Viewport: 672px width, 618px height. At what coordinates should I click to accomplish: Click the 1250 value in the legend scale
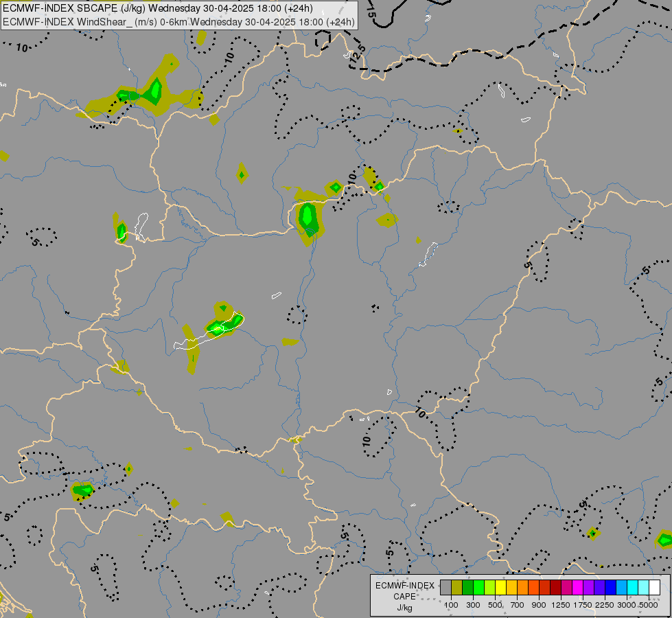(x=561, y=605)
